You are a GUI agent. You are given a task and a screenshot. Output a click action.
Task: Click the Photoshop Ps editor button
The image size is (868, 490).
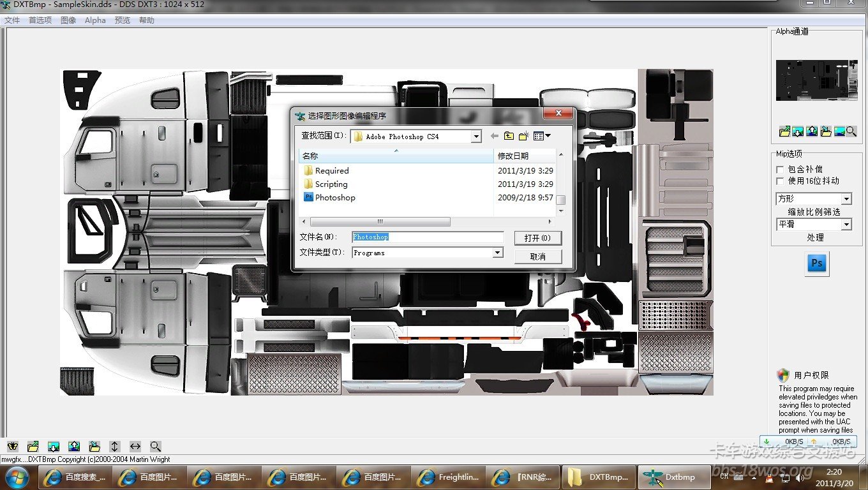[816, 264]
